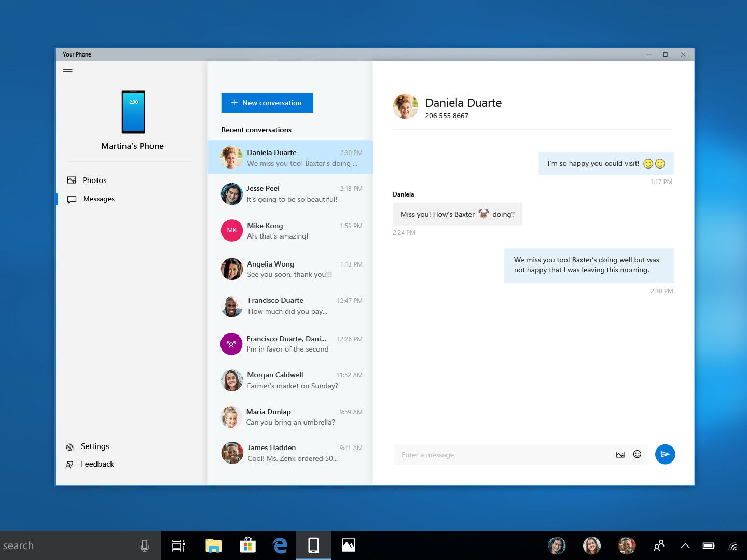This screenshot has height=560, width=747.
Task: Click Jesse Peel's avatar photo
Action: point(231,194)
